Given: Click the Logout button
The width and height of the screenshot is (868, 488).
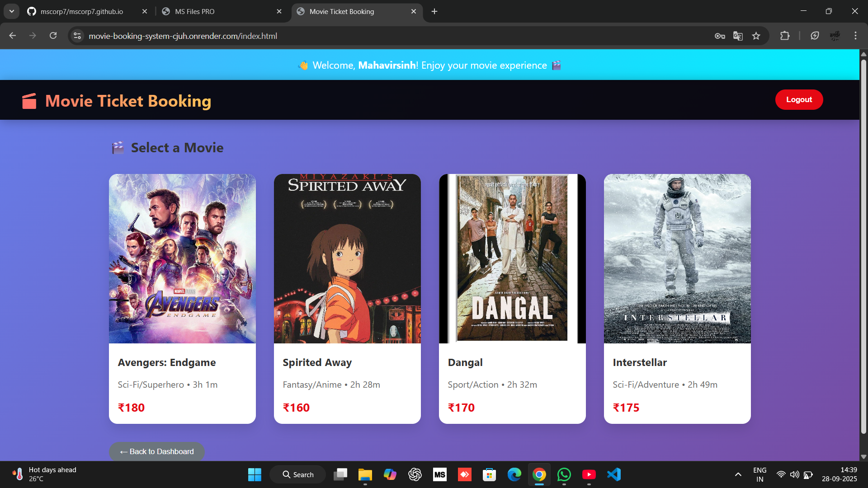Looking at the screenshot, I should (798, 99).
